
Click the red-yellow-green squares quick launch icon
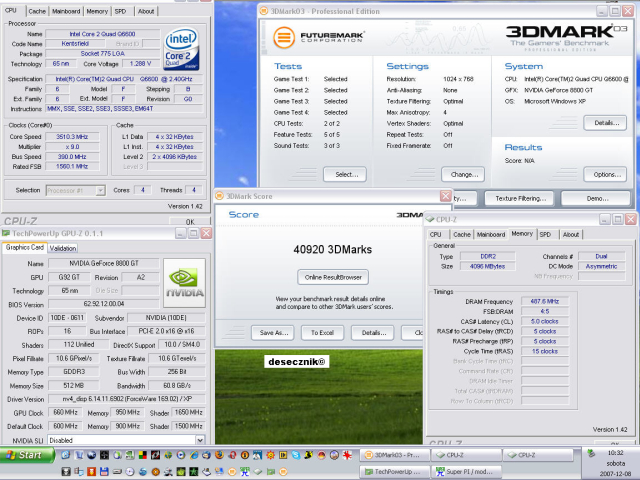(142, 455)
